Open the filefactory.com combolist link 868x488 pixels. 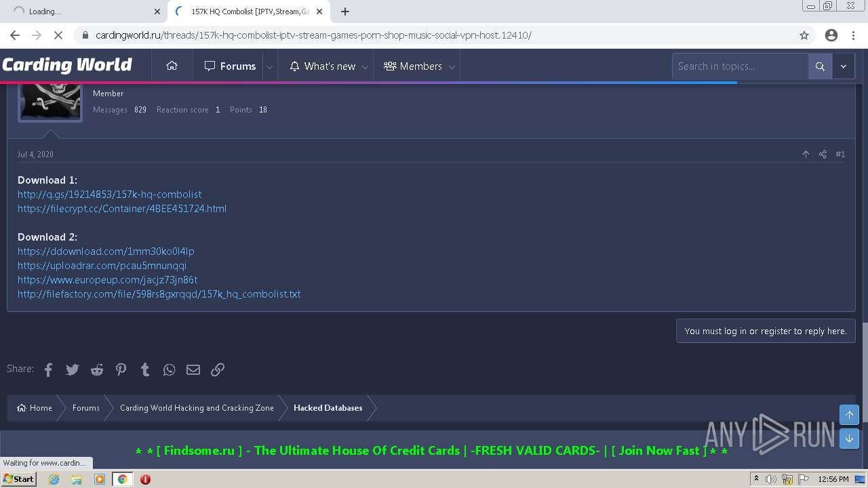coord(159,293)
